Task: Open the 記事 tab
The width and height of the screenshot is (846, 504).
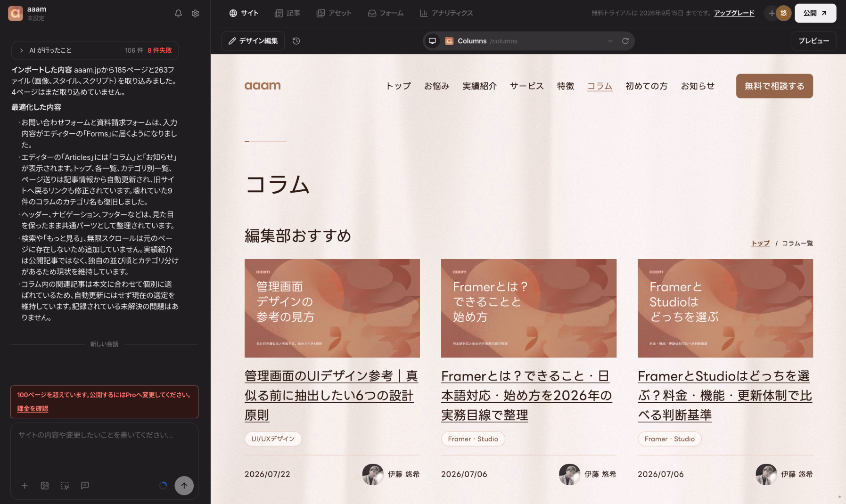Action: (287, 13)
